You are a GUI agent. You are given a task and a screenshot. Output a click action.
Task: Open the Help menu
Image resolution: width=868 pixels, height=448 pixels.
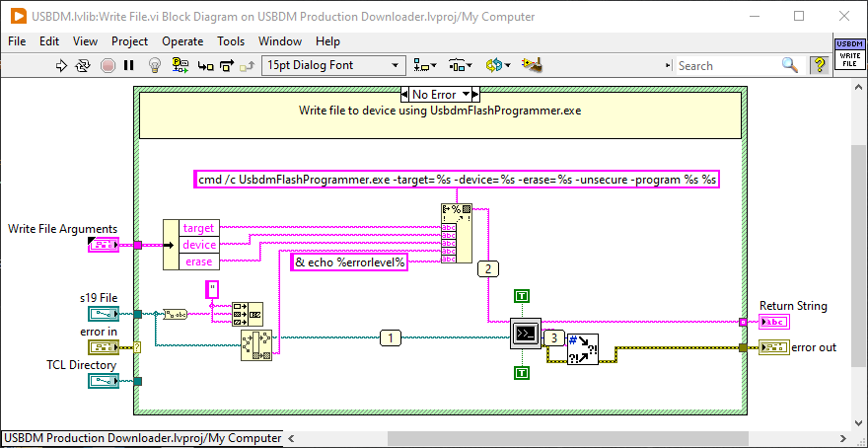[x=327, y=41]
